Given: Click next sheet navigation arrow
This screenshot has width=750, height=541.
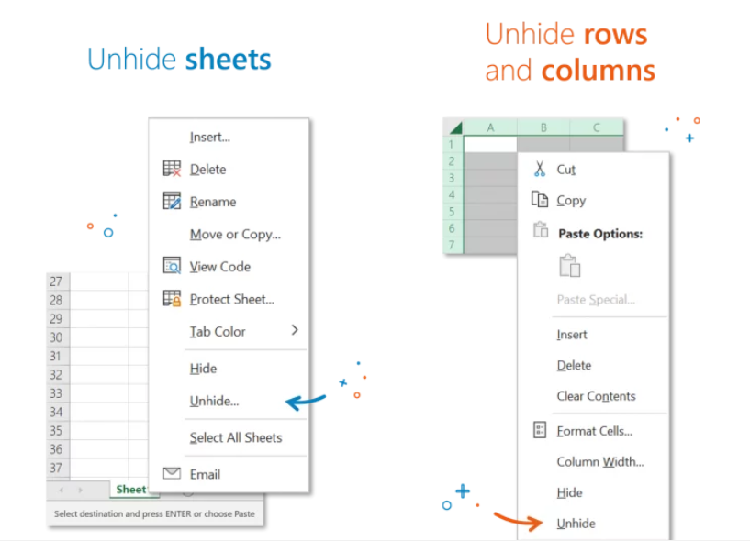Looking at the screenshot, I should (80, 490).
